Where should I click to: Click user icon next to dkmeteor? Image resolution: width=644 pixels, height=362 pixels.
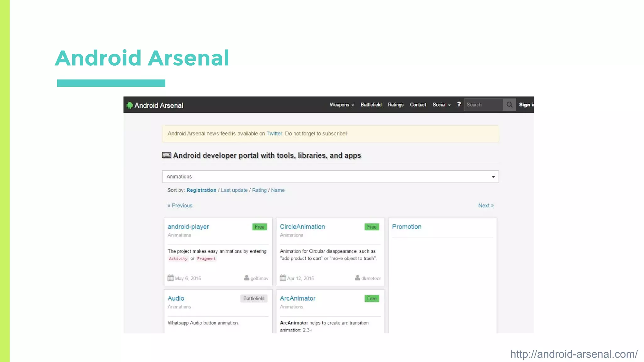pos(357,278)
